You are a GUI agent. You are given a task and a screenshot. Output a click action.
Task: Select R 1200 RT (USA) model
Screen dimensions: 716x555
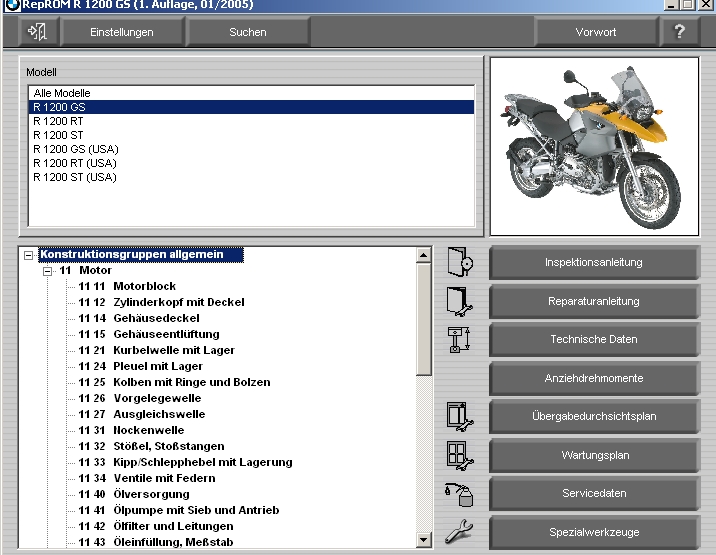(x=251, y=163)
